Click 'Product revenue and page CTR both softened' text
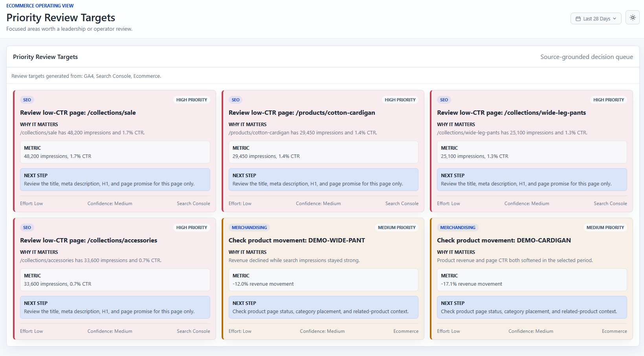Screen dimensions: 644x356 (515, 261)
